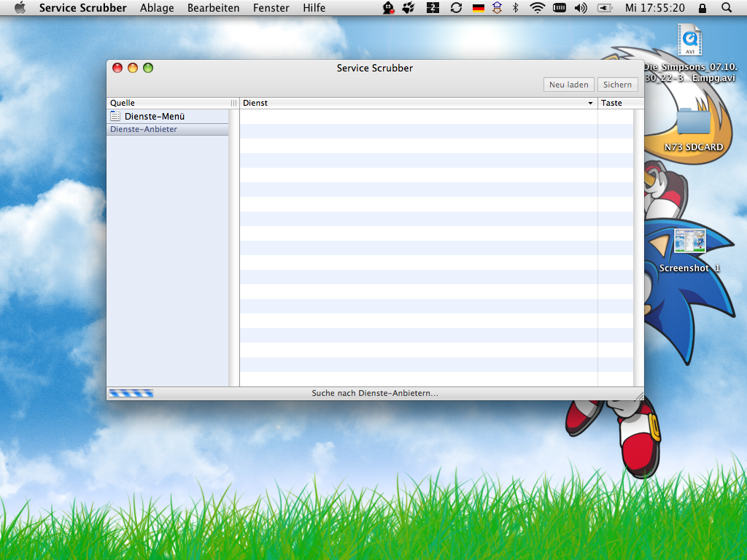Click the Neu laden button
The height and width of the screenshot is (560, 747).
(x=569, y=85)
